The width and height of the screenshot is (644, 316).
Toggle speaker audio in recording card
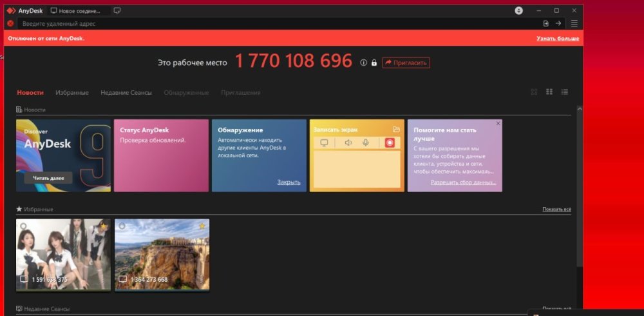348,143
